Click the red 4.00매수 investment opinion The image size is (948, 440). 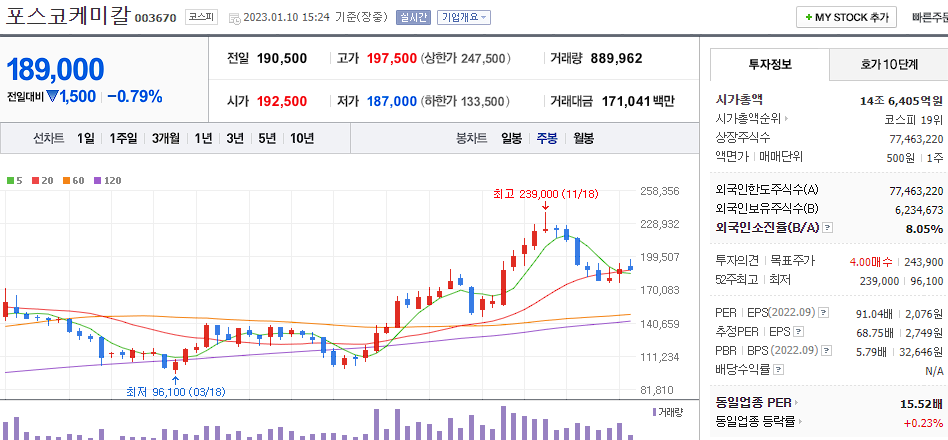[871, 262]
